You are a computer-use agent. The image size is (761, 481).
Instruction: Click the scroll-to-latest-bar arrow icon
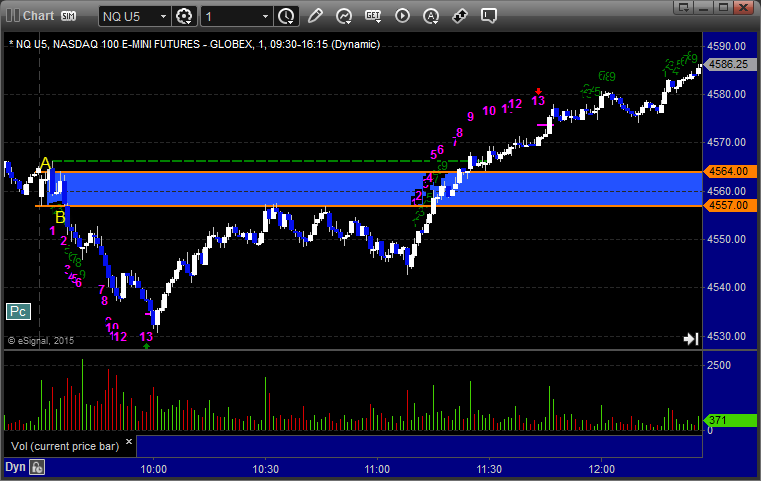[691, 339]
